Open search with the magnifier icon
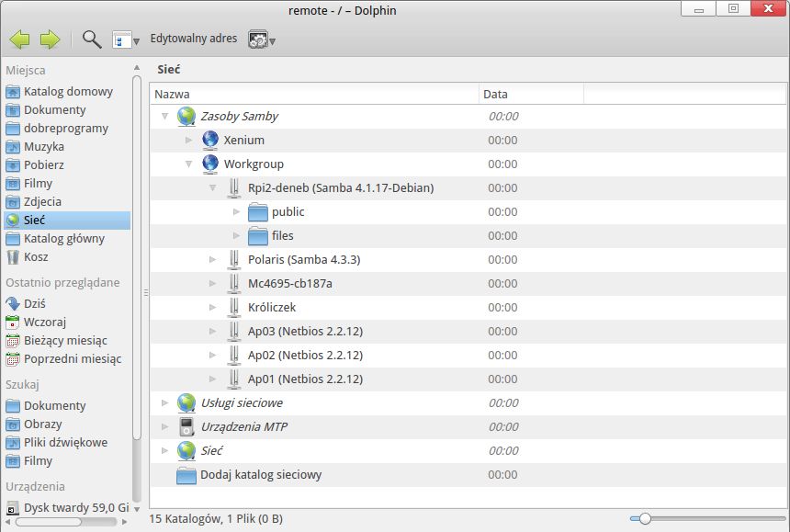The width and height of the screenshot is (790, 532). (92, 39)
